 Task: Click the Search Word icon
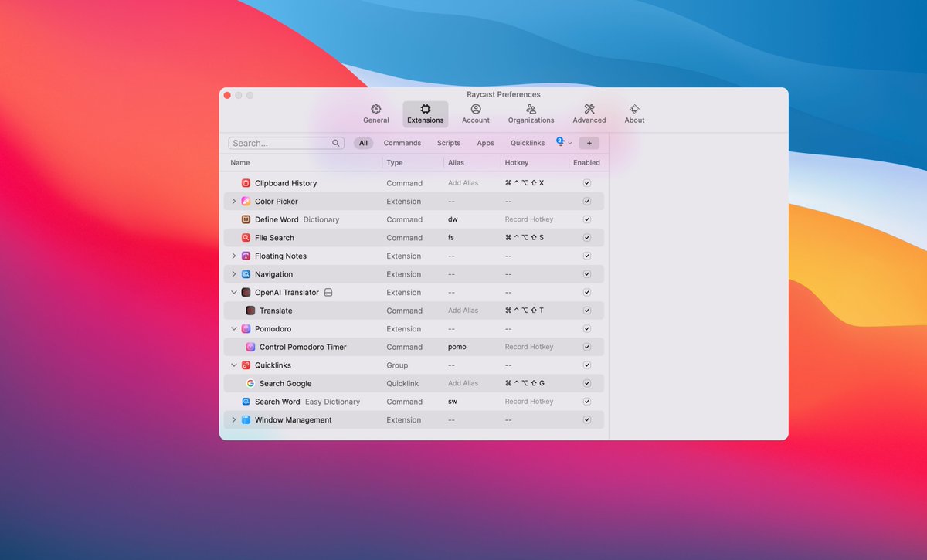[x=246, y=402]
